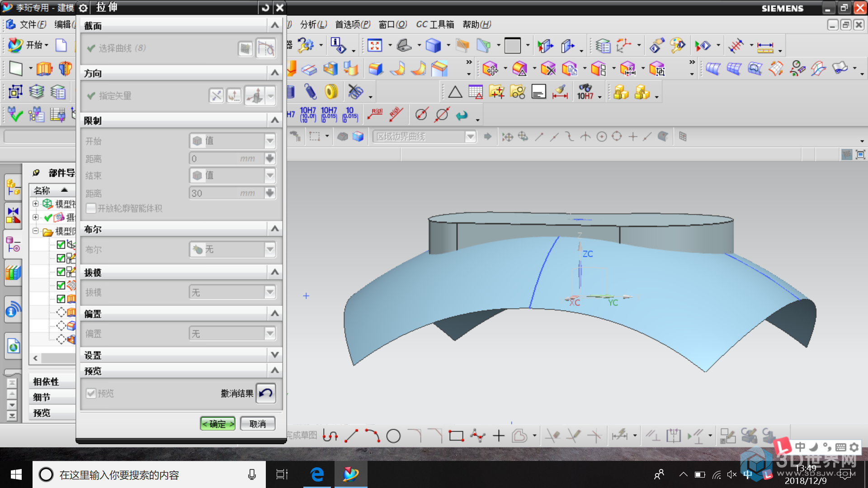This screenshot has height=488, width=868.
Task: Click the shaded cube rendering style icon
Action: [433, 45]
